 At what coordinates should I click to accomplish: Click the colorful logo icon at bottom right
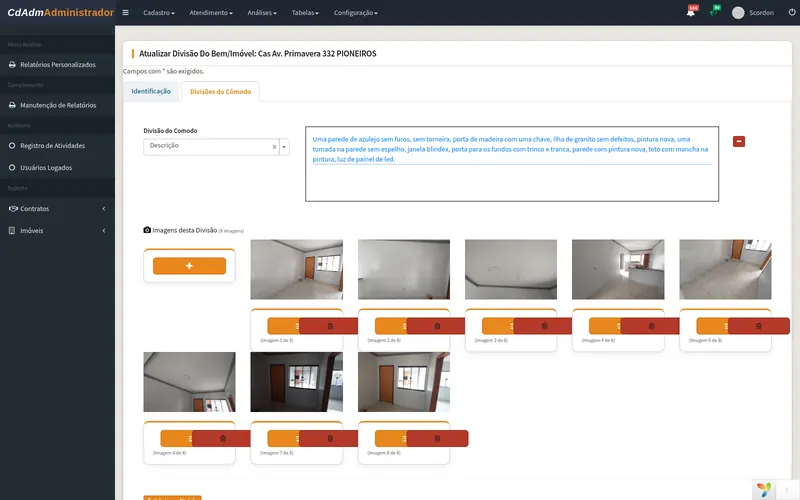pos(764,490)
